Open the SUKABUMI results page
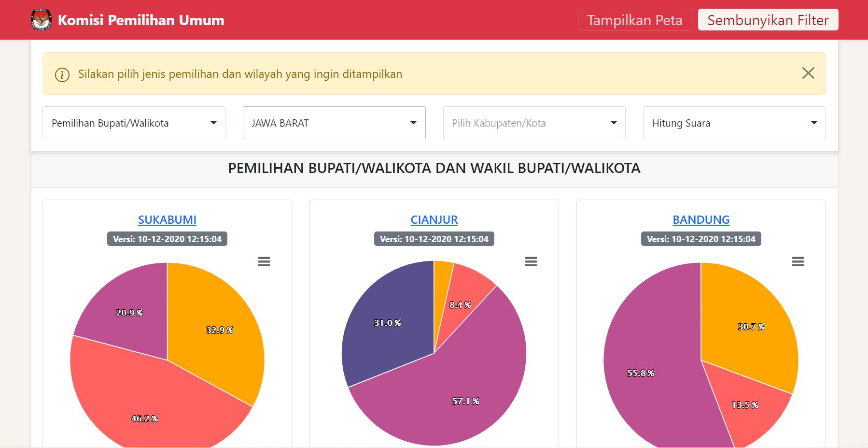This screenshot has height=448, width=868. click(x=167, y=220)
